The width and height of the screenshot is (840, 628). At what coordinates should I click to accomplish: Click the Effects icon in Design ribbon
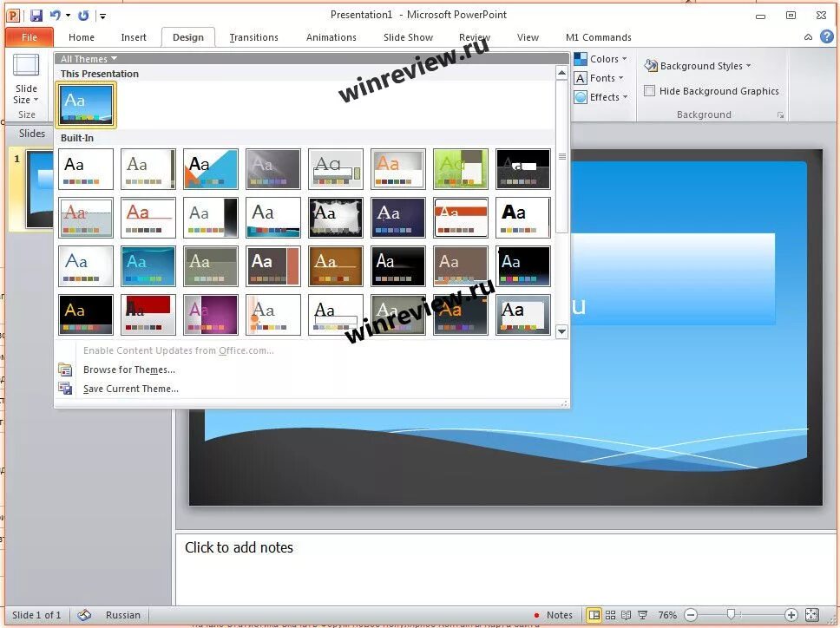pos(581,97)
